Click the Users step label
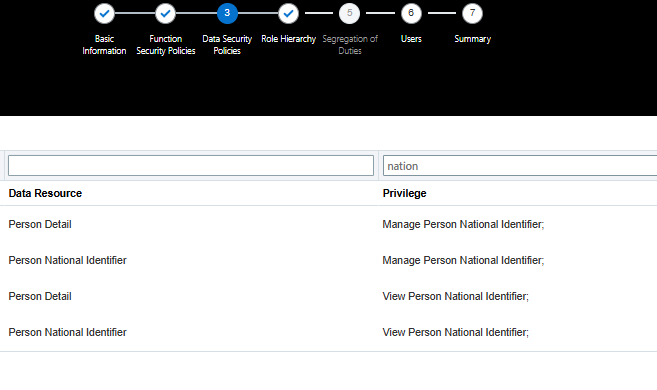This screenshot has height=390, width=657. pos(411,39)
